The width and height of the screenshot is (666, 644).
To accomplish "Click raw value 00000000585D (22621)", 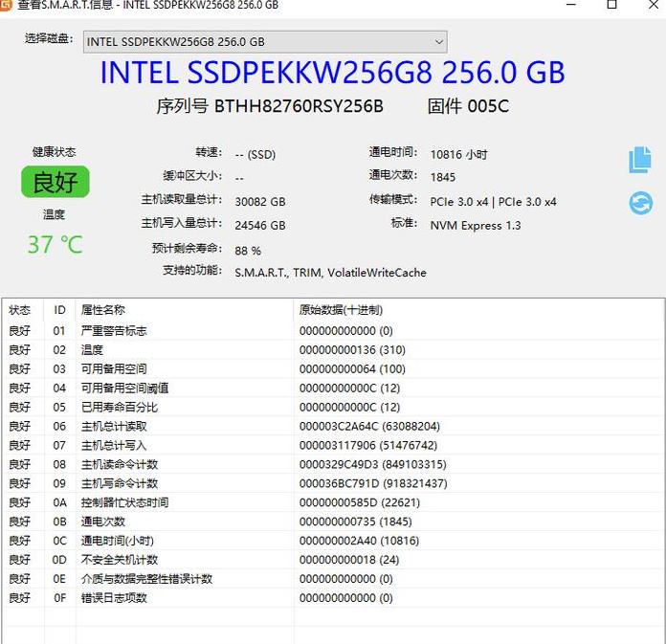I will coord(360,502).
